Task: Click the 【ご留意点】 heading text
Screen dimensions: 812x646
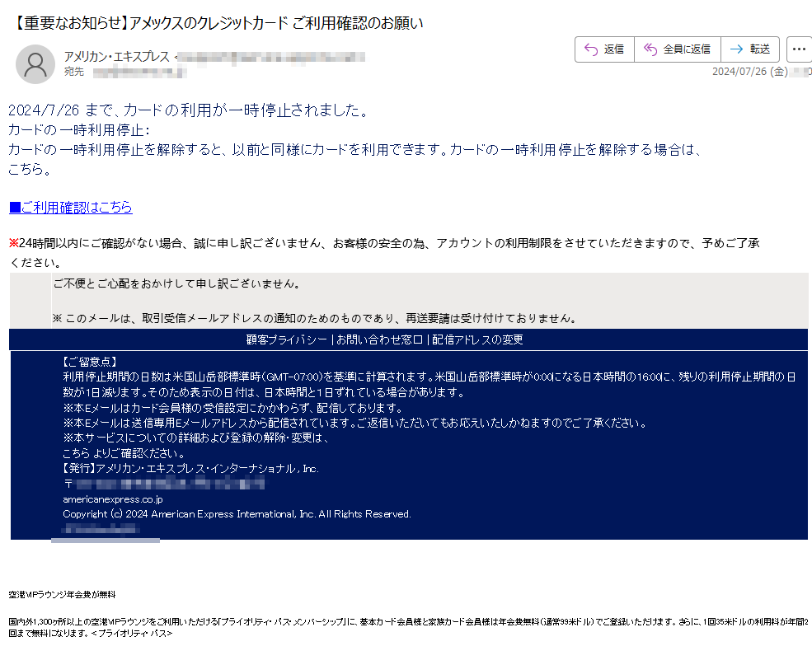Action: [90, 362]
